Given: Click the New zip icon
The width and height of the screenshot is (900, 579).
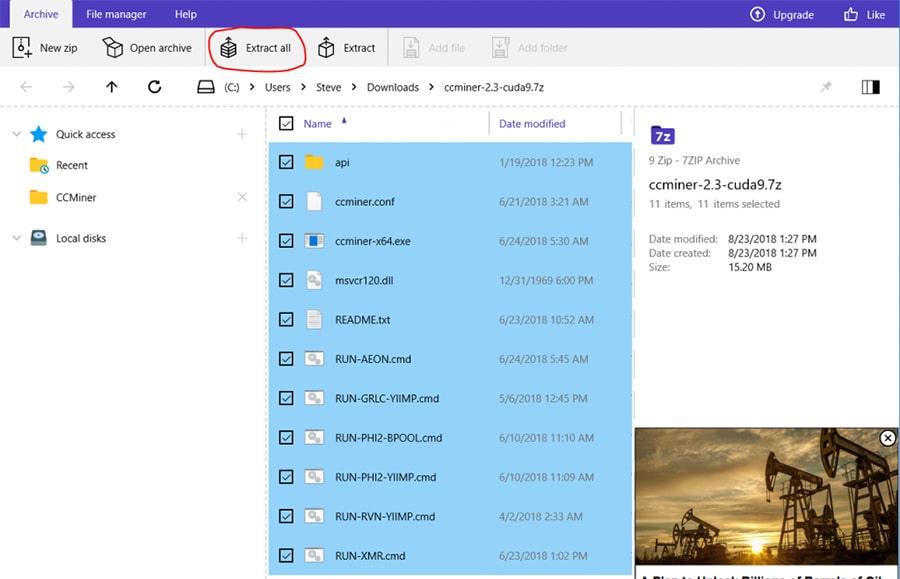Looking at the screenshot, I should tap(23, 48).
